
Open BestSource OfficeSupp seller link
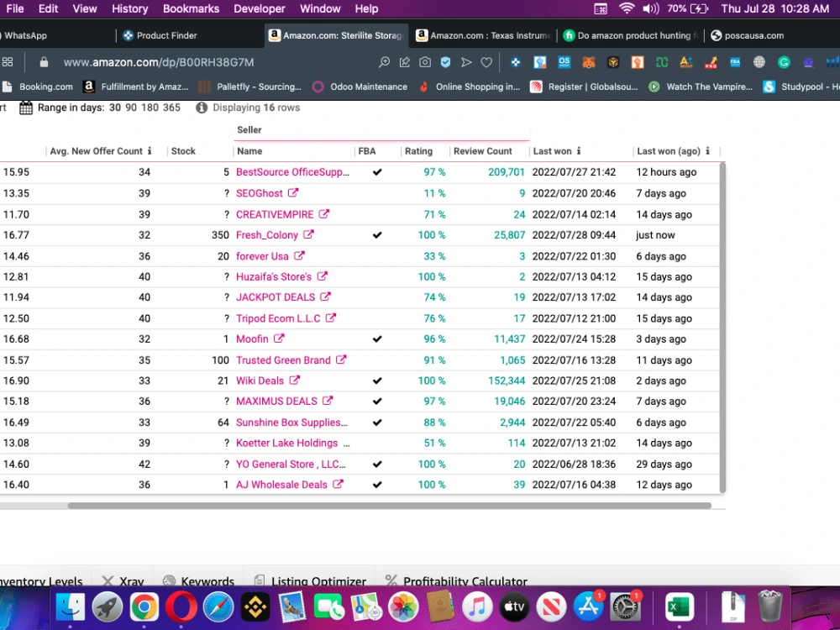(x=292, y=172)
